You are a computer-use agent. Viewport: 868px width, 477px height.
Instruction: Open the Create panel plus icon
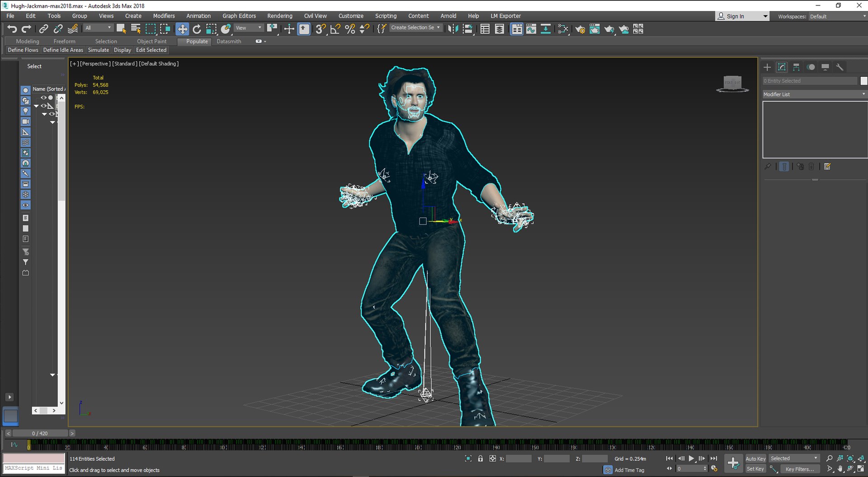coord(767,67)
